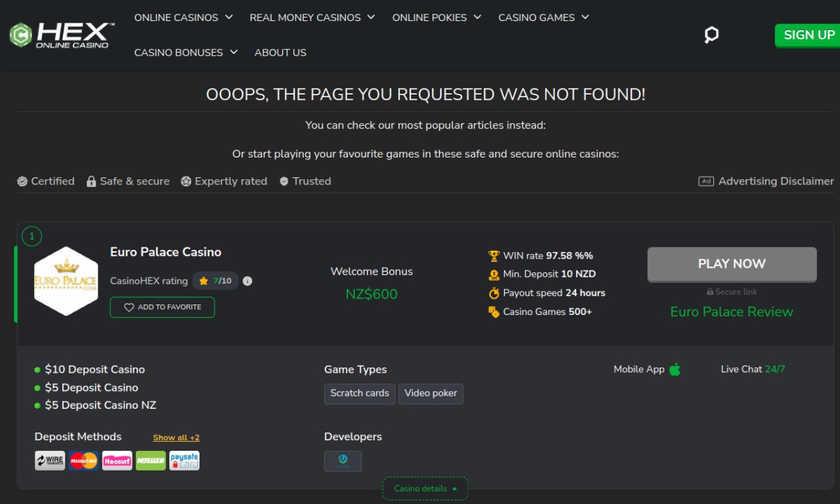Screen dimensions: 840x504
Task: Expand the Casino Games menu
Action: coord(544,18)
